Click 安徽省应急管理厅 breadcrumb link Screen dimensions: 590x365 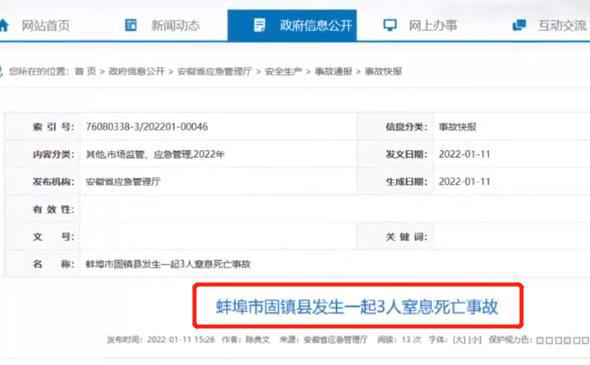(x=214, y=71)
